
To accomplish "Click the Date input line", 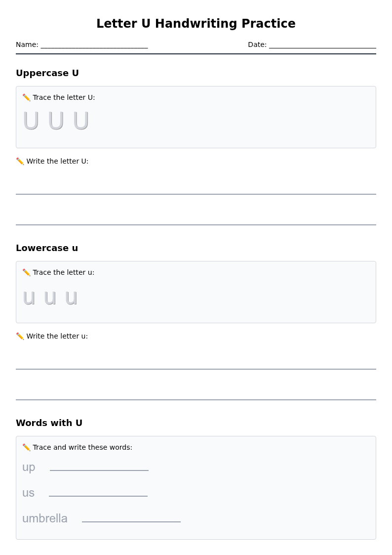I will (x=322, y=47).
